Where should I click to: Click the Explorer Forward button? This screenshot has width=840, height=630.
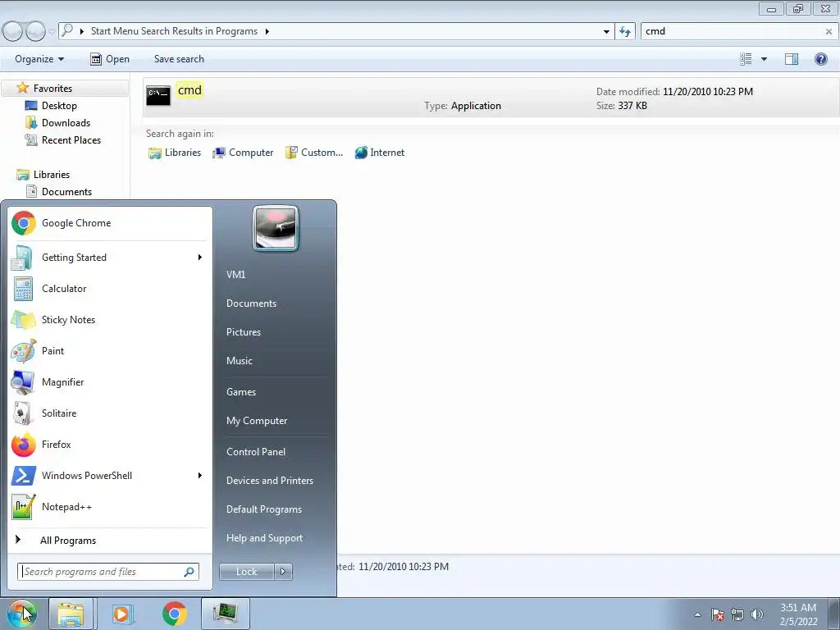coord(35,32)
